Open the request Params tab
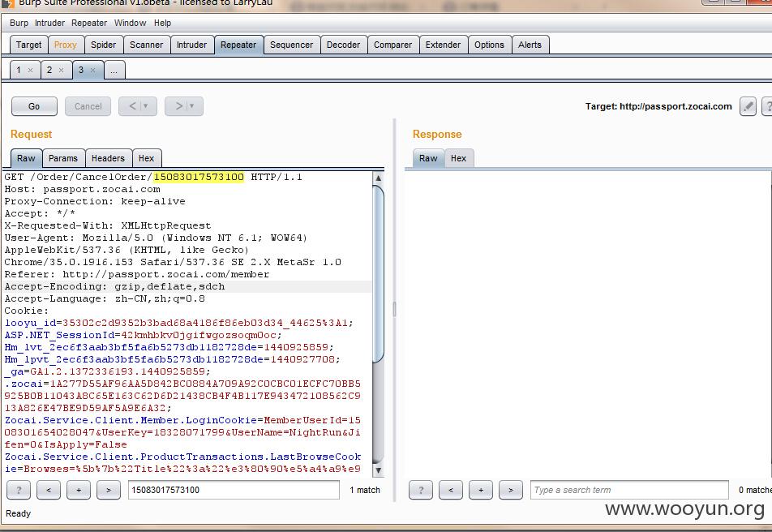This screenshot has height=532, width=772. (x=63, y=158)
